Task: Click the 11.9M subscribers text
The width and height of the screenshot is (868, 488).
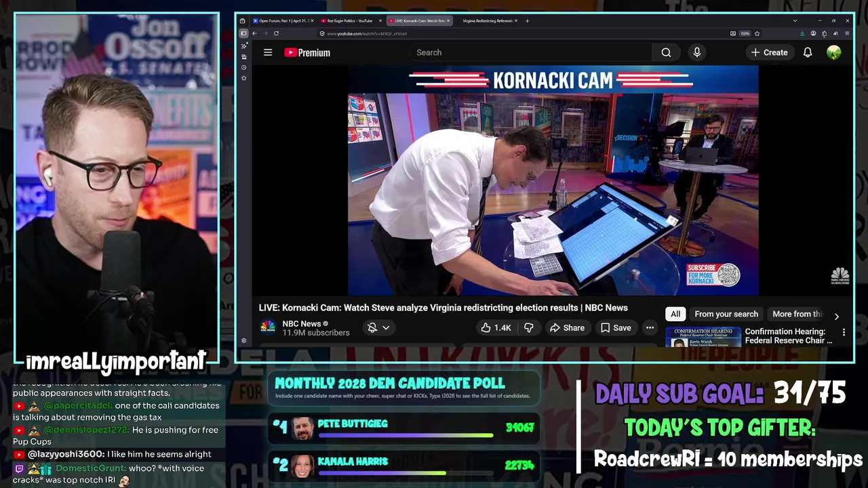Action: click(x=316, y=333)
